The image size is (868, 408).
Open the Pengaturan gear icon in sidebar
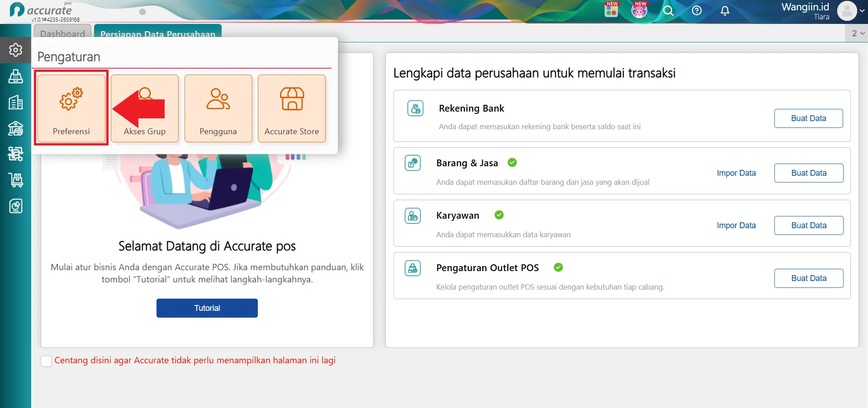[15, 50]
